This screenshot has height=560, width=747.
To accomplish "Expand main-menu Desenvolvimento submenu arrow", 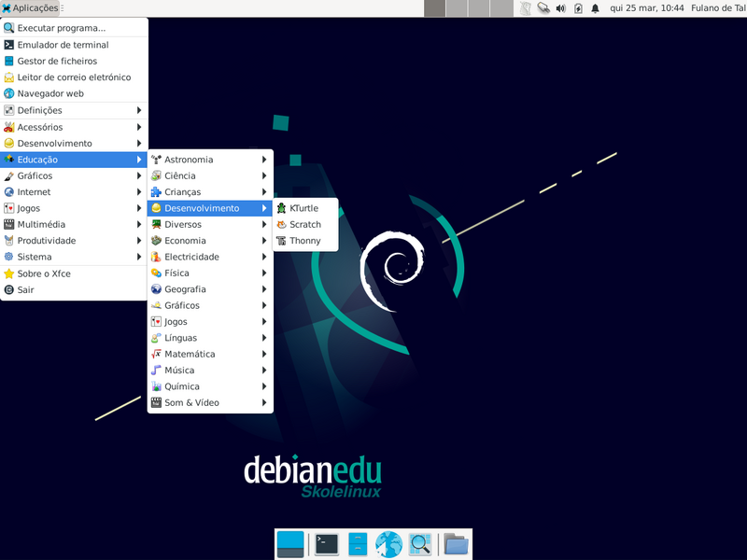I will tap(139, 144).
